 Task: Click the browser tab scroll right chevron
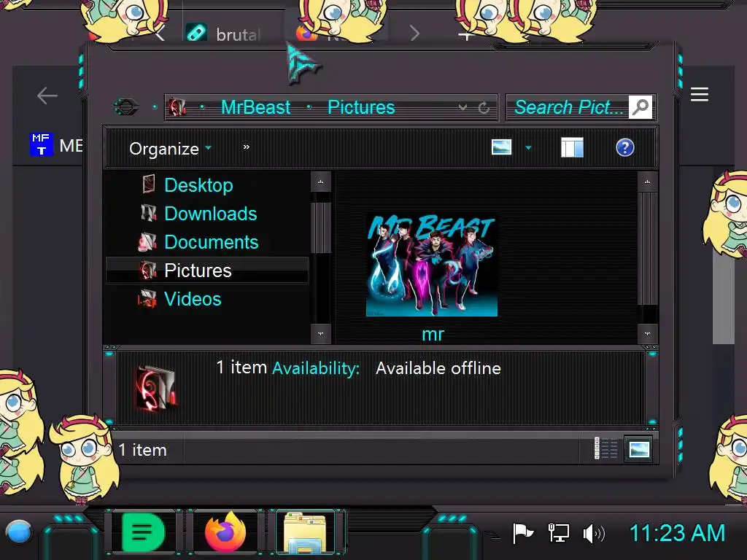(414, 34)
